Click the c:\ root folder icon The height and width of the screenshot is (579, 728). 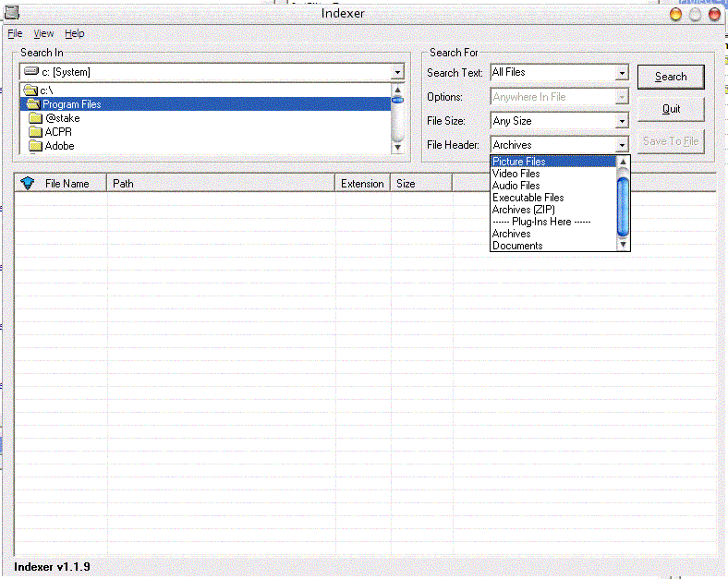click(x=30, y=90)
